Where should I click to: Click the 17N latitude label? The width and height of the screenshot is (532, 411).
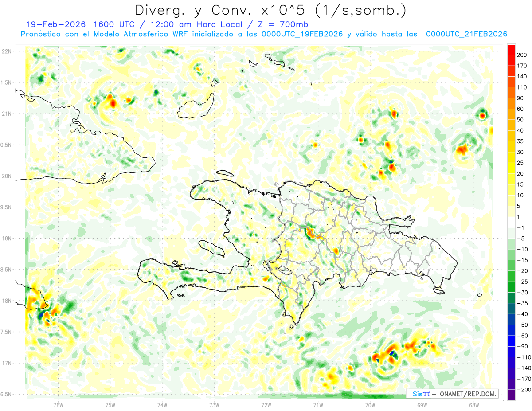(6, 363)
